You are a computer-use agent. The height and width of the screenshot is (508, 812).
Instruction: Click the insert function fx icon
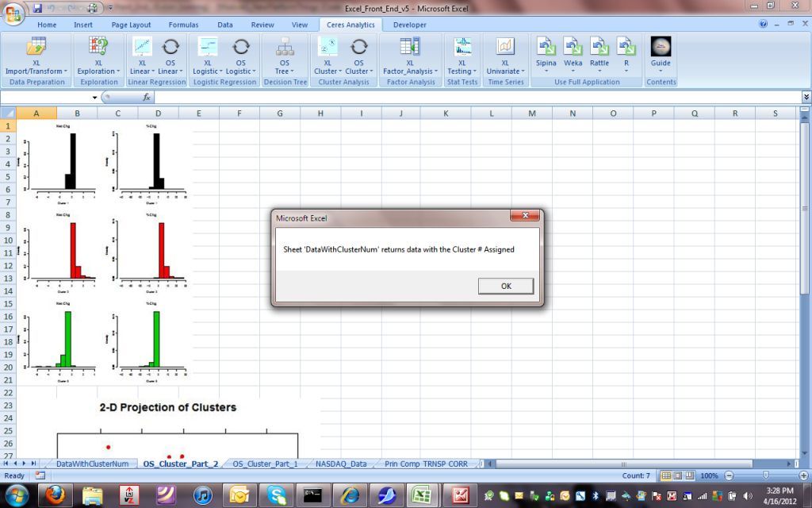pos(147,97)
